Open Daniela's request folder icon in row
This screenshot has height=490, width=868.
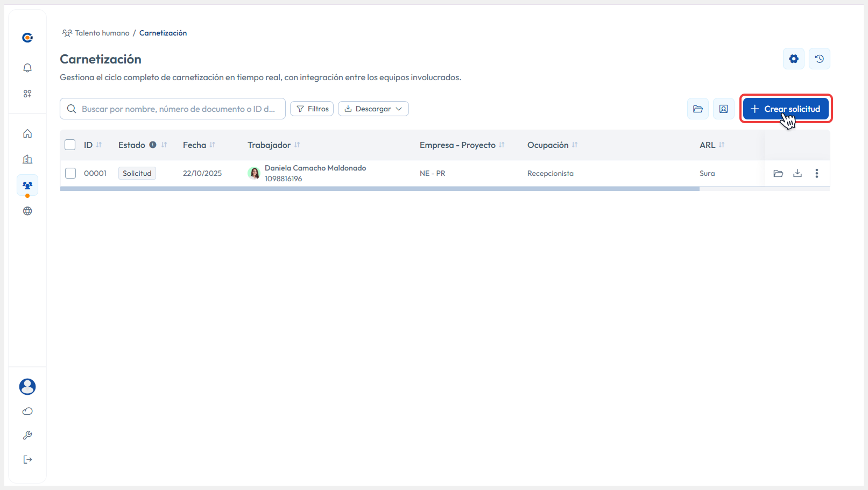[x=778, y=173]
